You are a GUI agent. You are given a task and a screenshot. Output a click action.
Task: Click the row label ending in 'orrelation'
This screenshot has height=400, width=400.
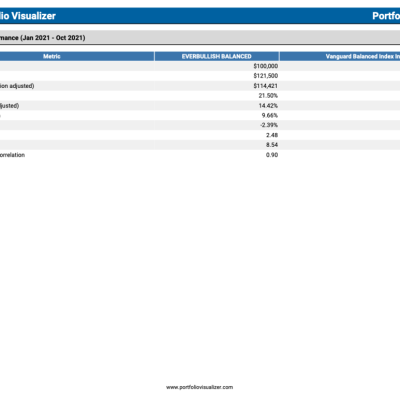click(12, 155)
